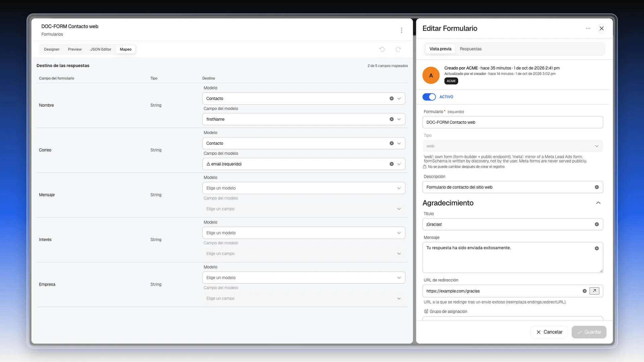Viewport: 644px width, 362px height.
Task: Select the Mapeo tab
Action: click(126, 49)
